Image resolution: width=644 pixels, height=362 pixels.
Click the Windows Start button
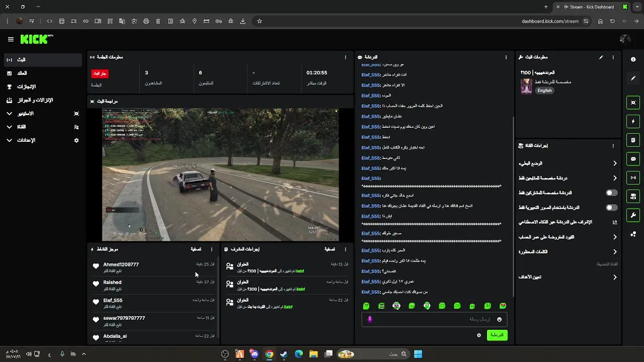418,354
